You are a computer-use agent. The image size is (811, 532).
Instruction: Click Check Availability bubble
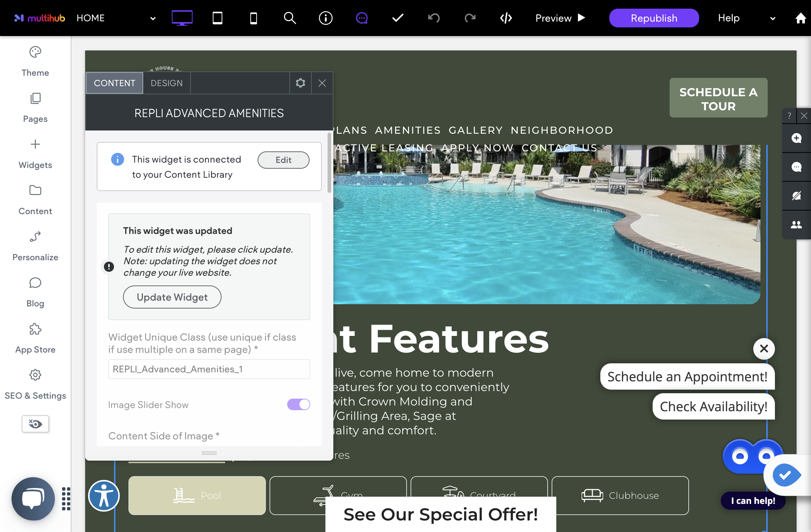713,407
